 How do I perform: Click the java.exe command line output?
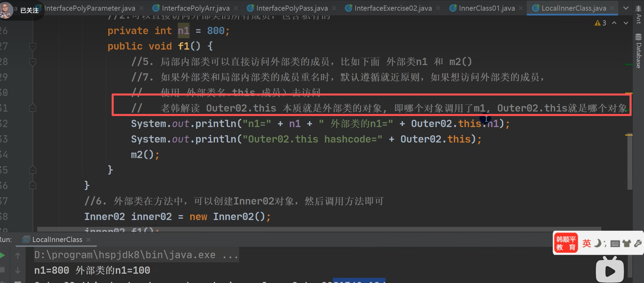[x=136, y=255]
